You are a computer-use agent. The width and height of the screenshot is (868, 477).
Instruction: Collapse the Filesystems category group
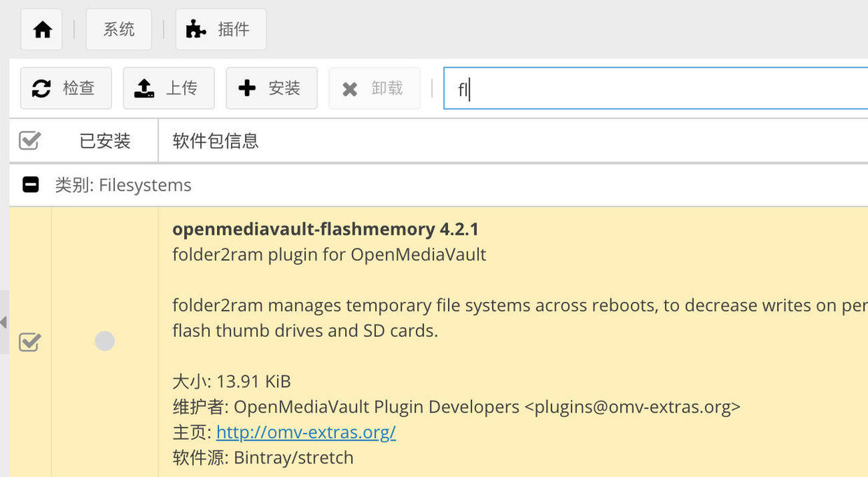pos(31,185)
